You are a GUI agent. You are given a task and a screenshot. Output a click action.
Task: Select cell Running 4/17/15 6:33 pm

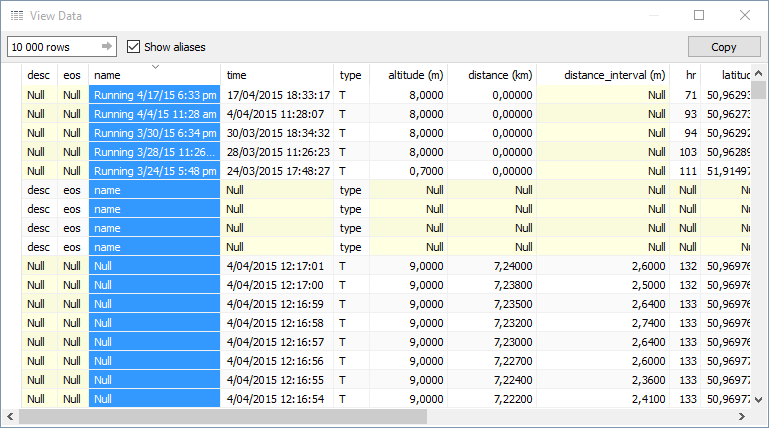154,95
